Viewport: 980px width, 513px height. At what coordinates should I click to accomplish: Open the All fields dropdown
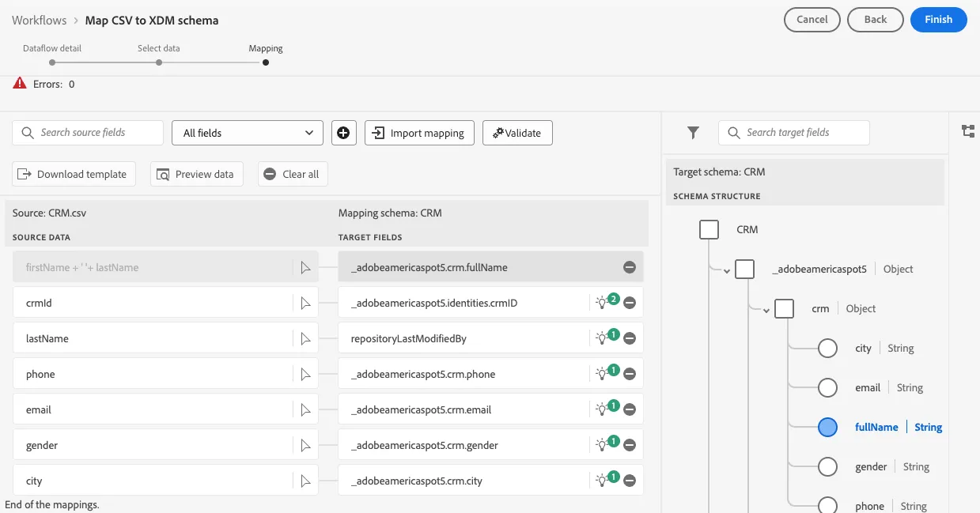point(248,133)
